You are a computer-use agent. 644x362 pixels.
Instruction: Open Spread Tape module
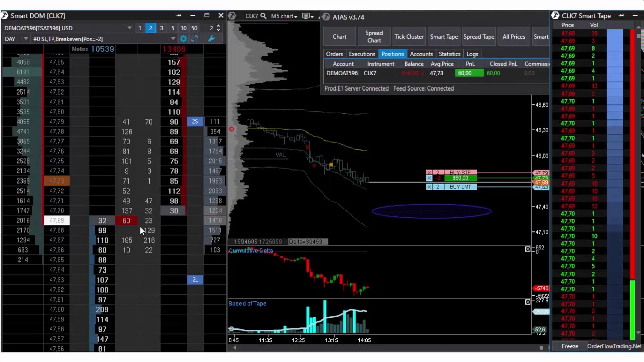coord(479,37)
